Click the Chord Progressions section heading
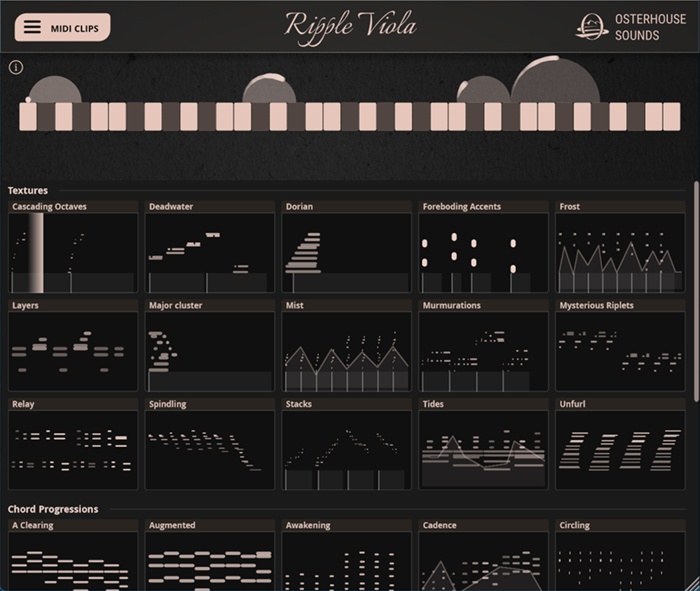Image resolution: width=700 pixels, height=591 pixels. 53,510
